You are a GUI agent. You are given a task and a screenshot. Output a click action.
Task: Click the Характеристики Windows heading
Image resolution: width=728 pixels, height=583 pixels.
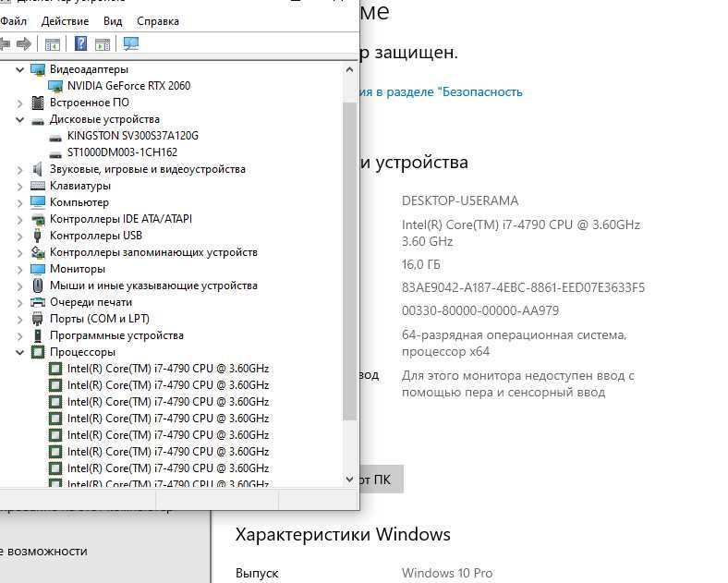pos(343,534)
